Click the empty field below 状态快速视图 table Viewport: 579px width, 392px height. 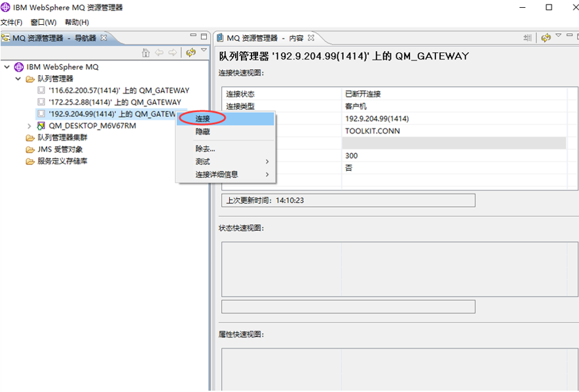(x=348, y=307)
